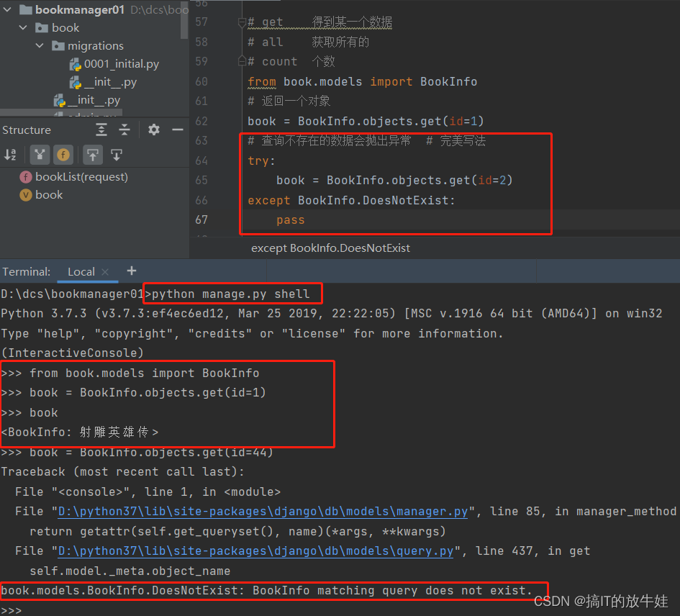
Task: Click the Structure panel title
Action: (x=27, y=130)
